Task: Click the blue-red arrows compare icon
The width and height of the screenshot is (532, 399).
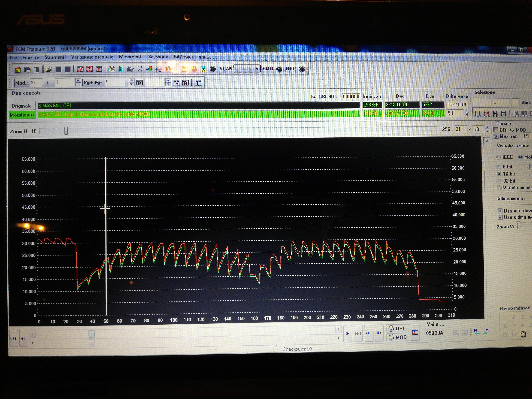Action: pos(415,333)
